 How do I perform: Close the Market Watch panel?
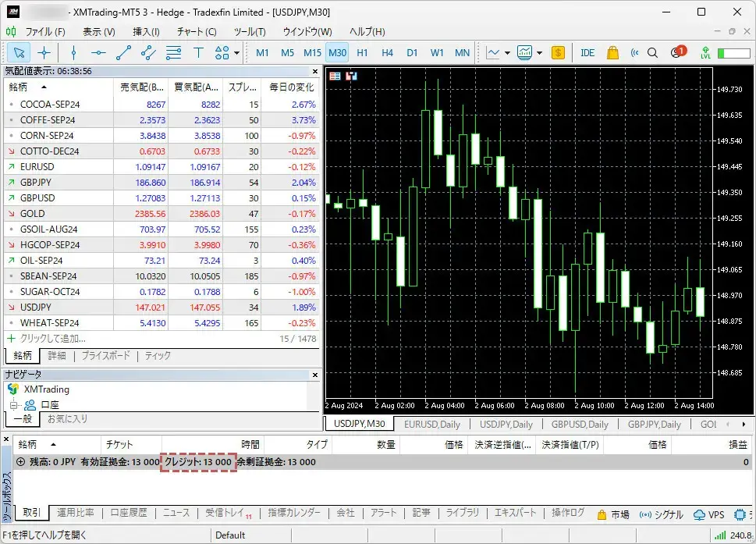pos(315,71)
